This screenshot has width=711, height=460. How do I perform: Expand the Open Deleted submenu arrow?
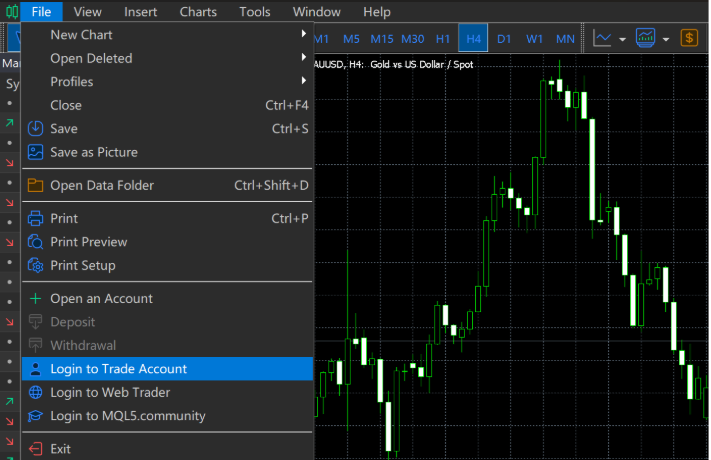click(x=304, y=57)
